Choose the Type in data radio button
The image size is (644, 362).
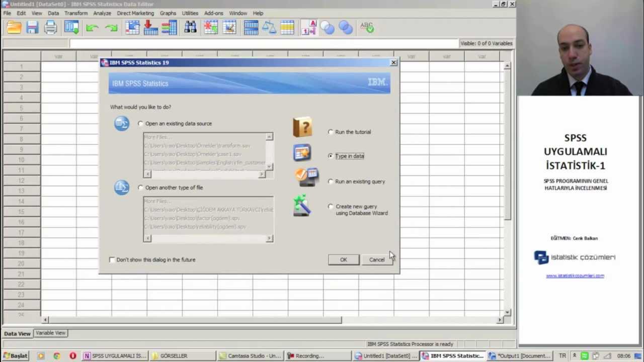[331, 156]
